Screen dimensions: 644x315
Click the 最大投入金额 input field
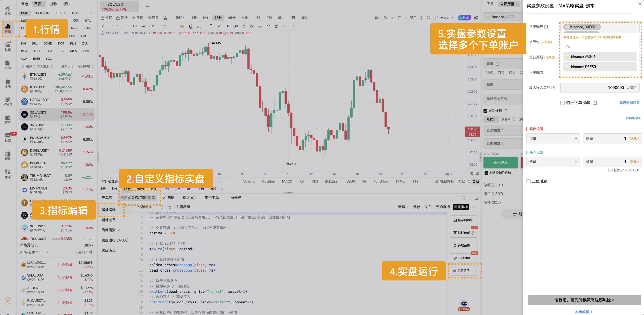coord(600,88)
